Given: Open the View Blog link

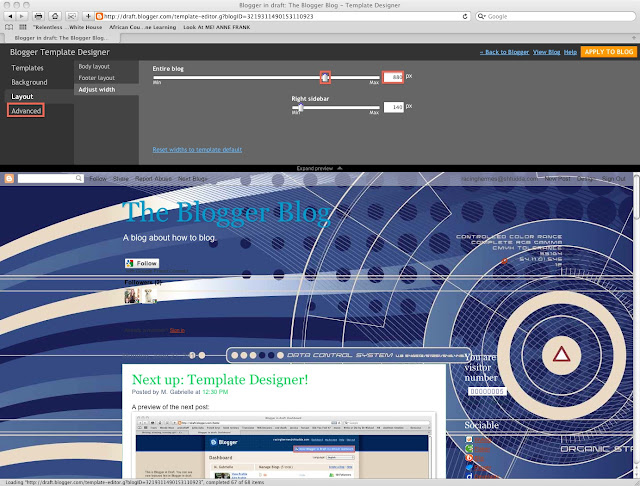Looking at the screenshot, I should 547,52.
